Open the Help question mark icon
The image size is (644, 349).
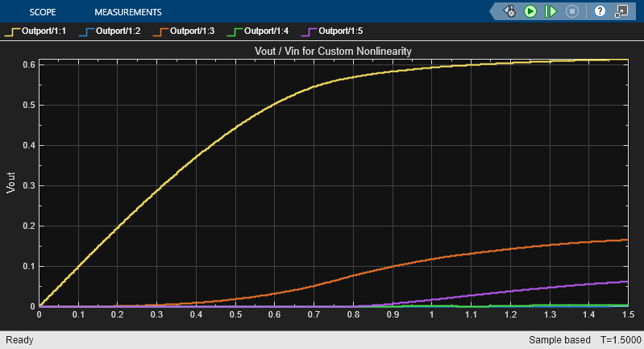point(600,11)
